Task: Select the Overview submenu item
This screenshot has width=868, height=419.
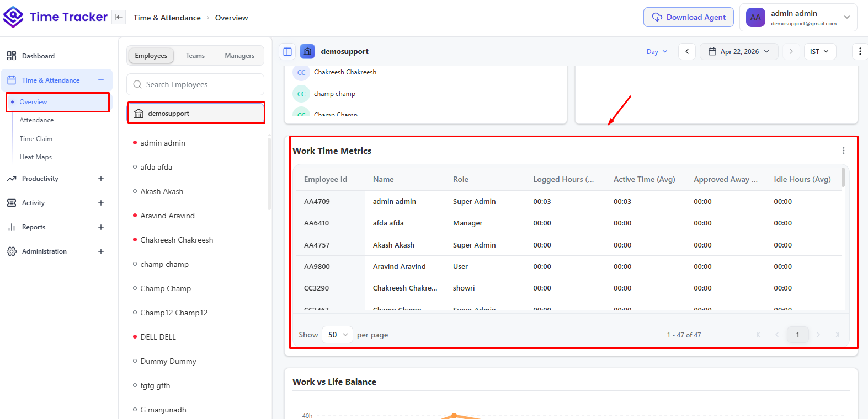Action: tap(58, 102)
